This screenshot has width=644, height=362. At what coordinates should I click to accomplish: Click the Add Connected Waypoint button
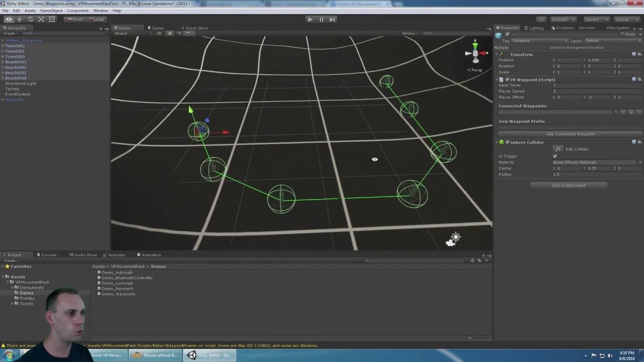pyautogui.click(x=570, y=134)
